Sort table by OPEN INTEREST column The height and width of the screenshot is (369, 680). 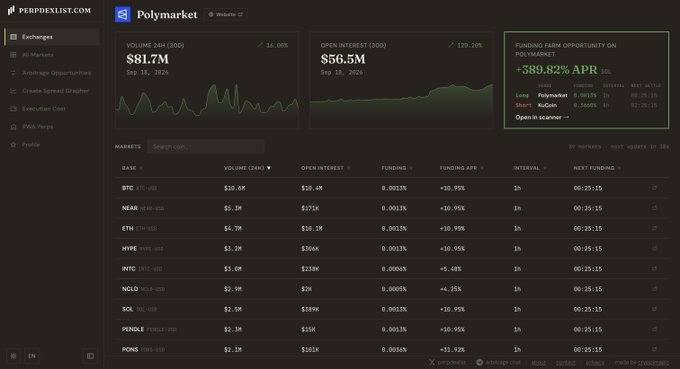click(x=326, y=168)
